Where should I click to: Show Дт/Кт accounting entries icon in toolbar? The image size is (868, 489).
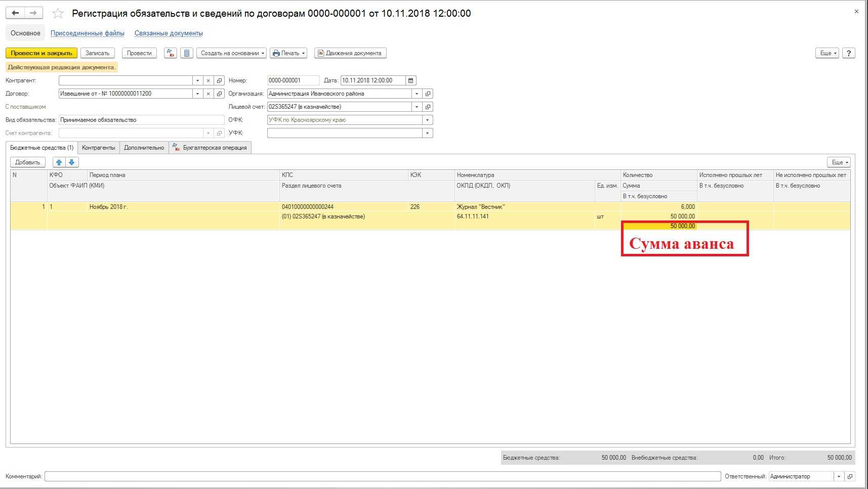click(171, 53)
